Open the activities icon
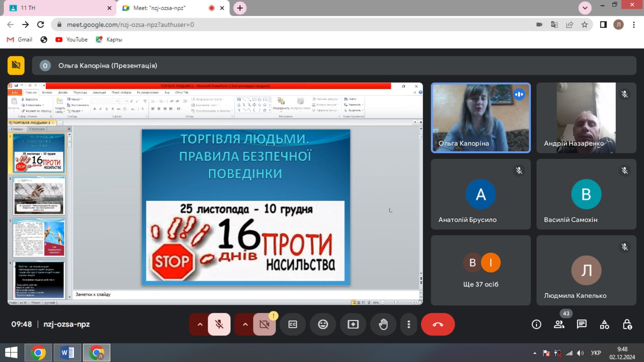Viewport: 644px width, 362px height. coord(605,324)
